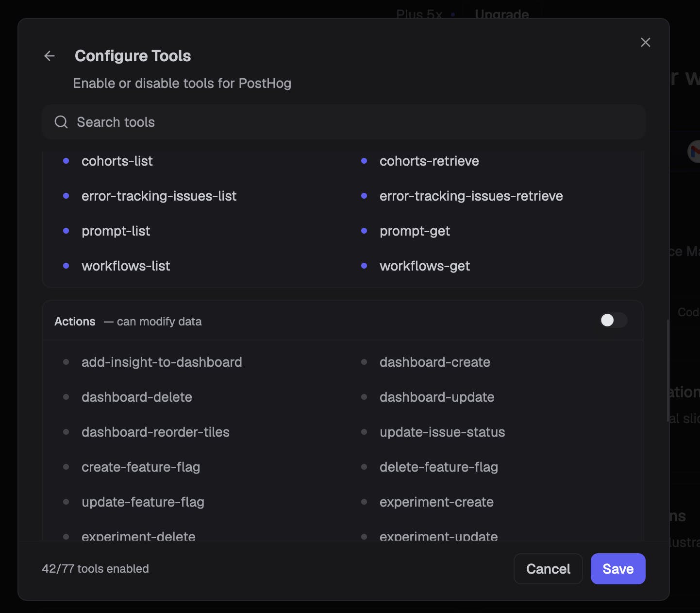Click the update-issue-status bullet dot
Image resolution: width=700 pixels, height=613 pixels.
click(x=364, y=432)
